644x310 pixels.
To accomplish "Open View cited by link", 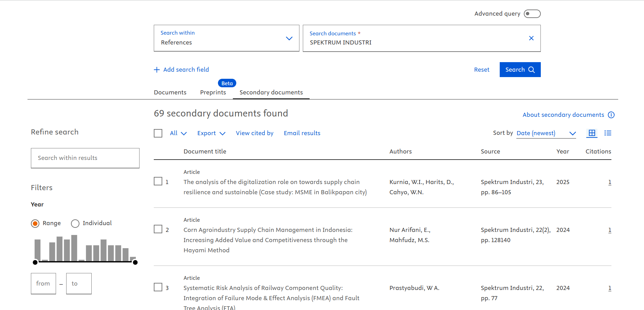I will [x=255, y=133].
